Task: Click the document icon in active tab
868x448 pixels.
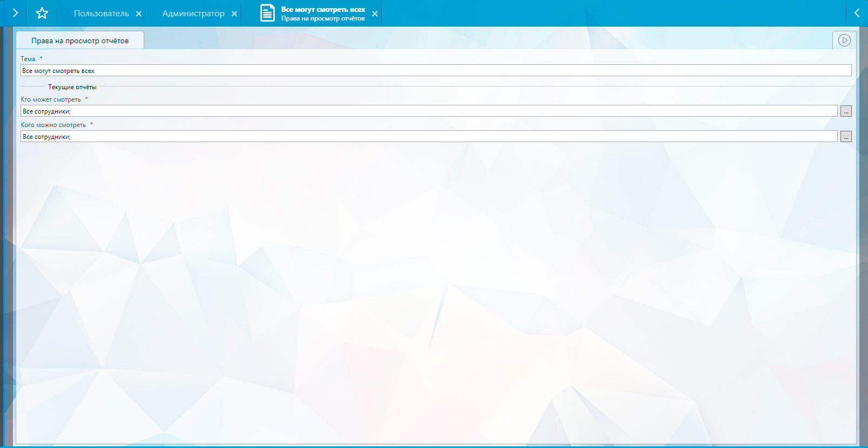Action: 267,13
